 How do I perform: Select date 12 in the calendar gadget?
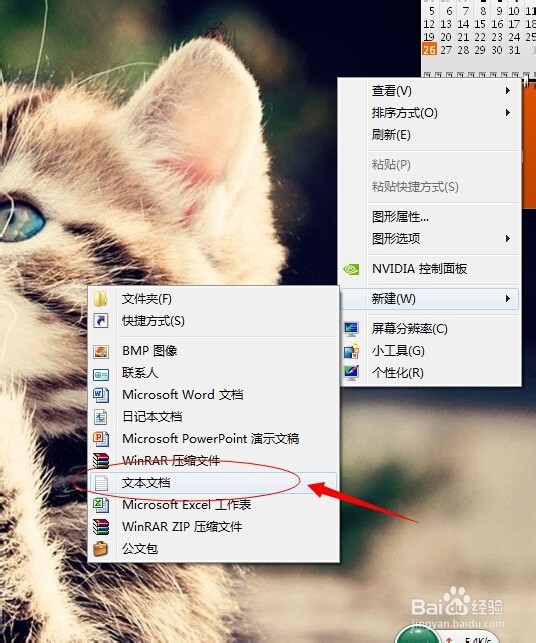pos(429,24)
